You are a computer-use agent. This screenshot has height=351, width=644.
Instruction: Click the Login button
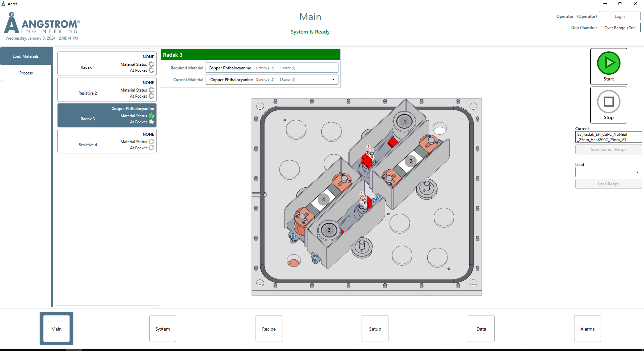tap(619, 16)
